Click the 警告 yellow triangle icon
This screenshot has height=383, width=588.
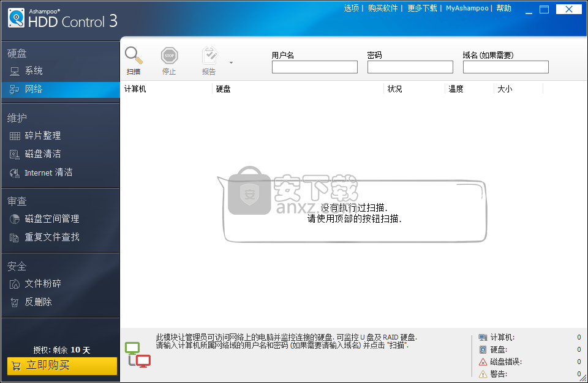tap(483, 374)
